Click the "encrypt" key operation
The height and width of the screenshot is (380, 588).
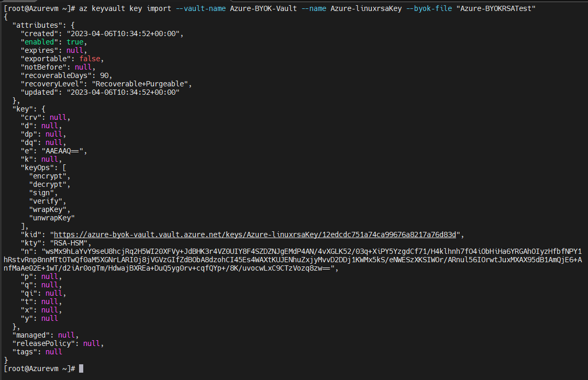pyautogui.click(x=48, y=176)
